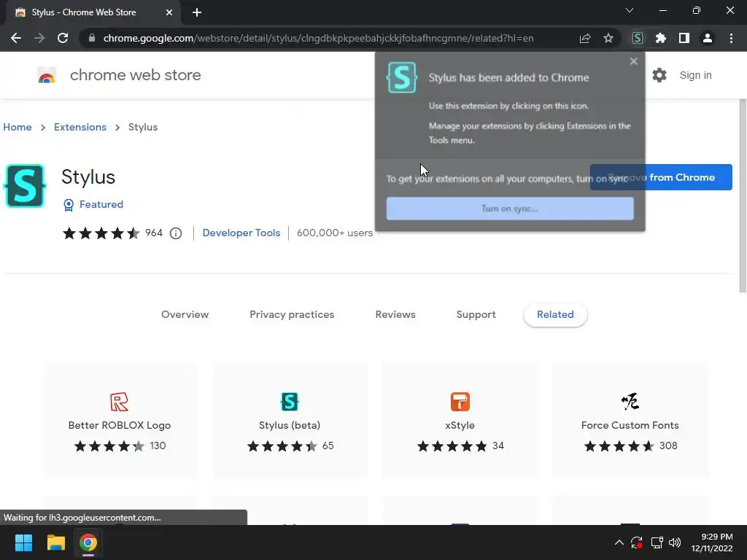Show hidden system tray icons
747x560 pixels.
(619, 542)
